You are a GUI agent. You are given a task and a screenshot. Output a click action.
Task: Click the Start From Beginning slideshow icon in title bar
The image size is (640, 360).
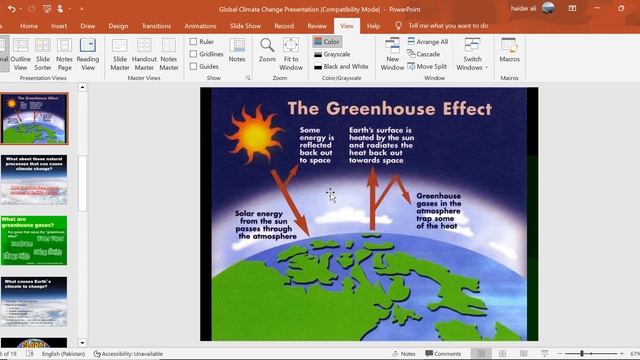(47, 9)
